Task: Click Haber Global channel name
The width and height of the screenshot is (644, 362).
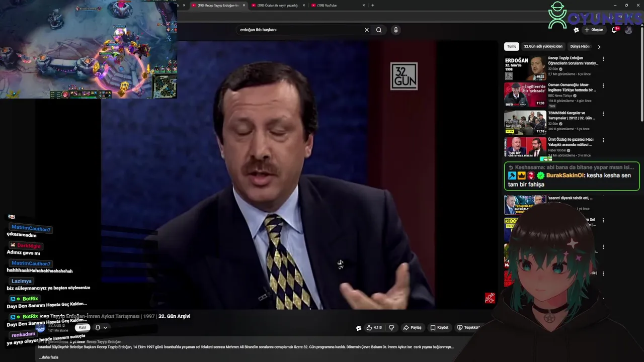Action: pyautogui.click(x=557, y=150)
